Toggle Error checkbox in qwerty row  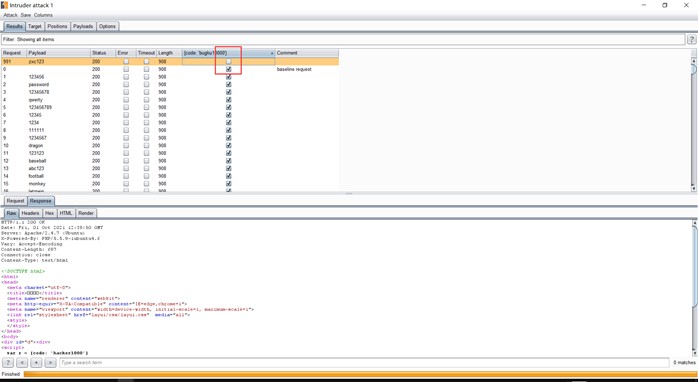pos(126,100)
